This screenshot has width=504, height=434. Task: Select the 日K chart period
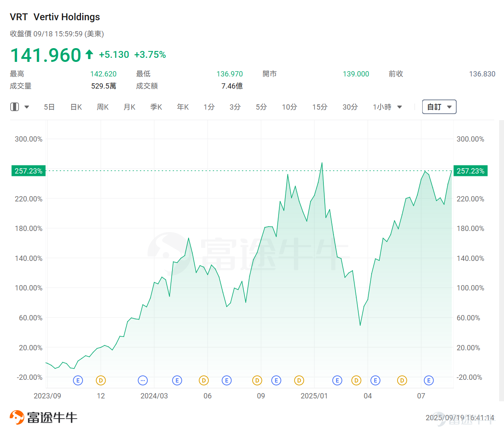point(76,107)
